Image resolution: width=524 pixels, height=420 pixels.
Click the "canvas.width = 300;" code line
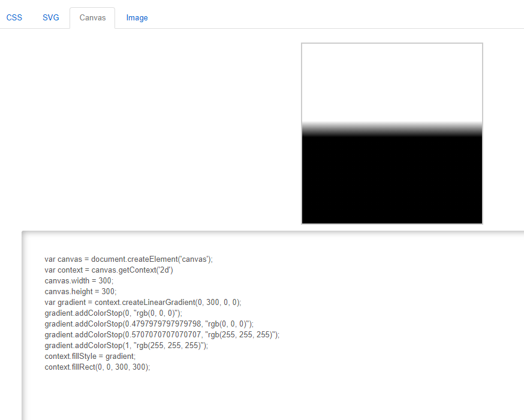coord(79,281)
